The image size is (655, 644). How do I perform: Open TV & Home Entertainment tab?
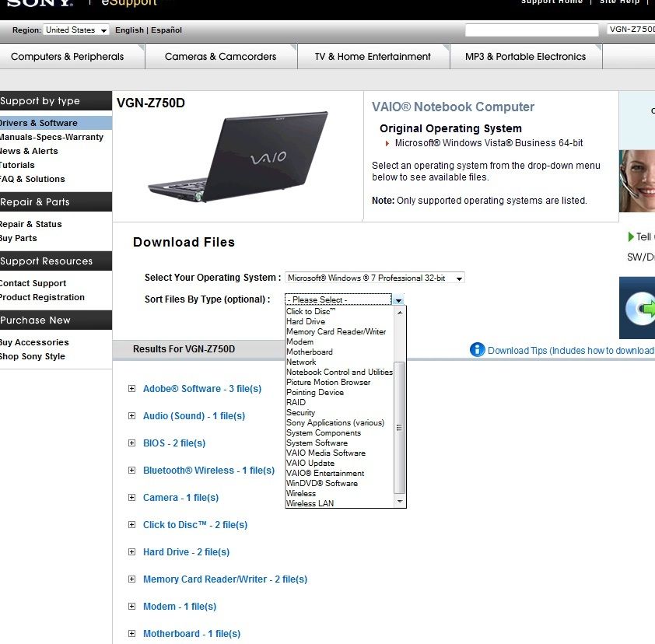373,56
